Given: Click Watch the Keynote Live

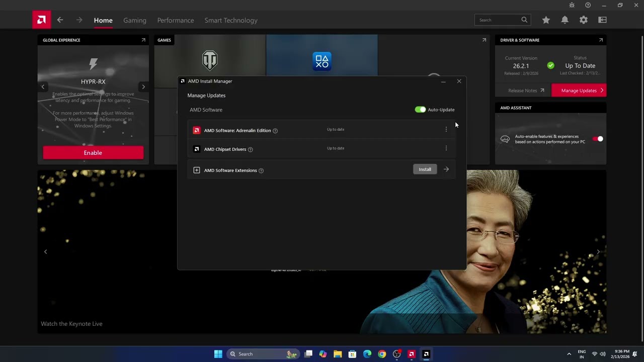Looking at the screenshot, I should click(71, 324).
